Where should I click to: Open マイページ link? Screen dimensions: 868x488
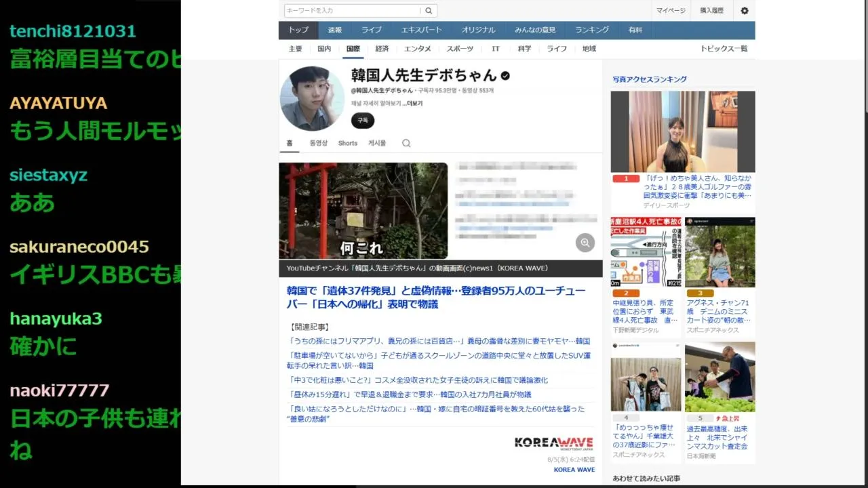point(671,11)
